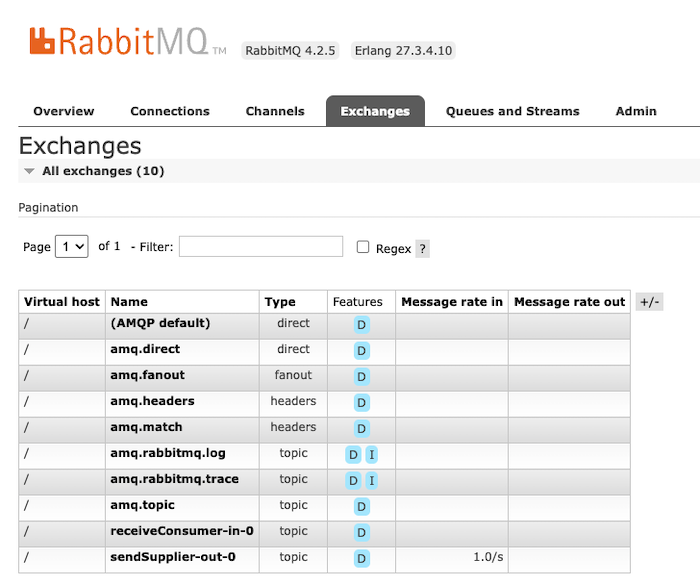
Task: Click the D badge for amq.fanout
Action: click(x=362, y=377)
